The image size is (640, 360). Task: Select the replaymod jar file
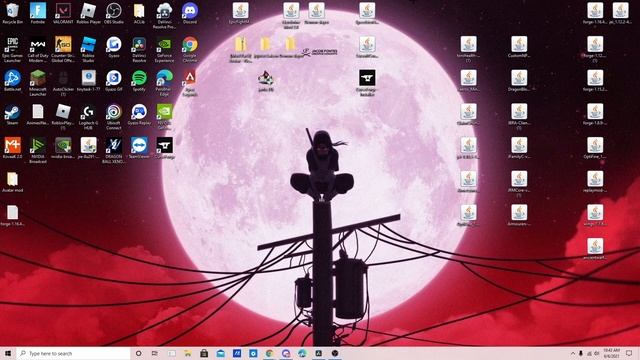[595, 182]
